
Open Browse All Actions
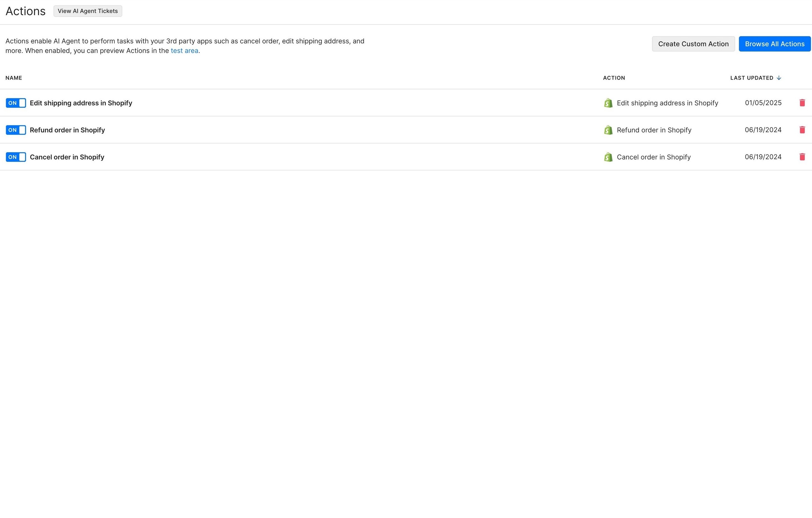[774, 44]
